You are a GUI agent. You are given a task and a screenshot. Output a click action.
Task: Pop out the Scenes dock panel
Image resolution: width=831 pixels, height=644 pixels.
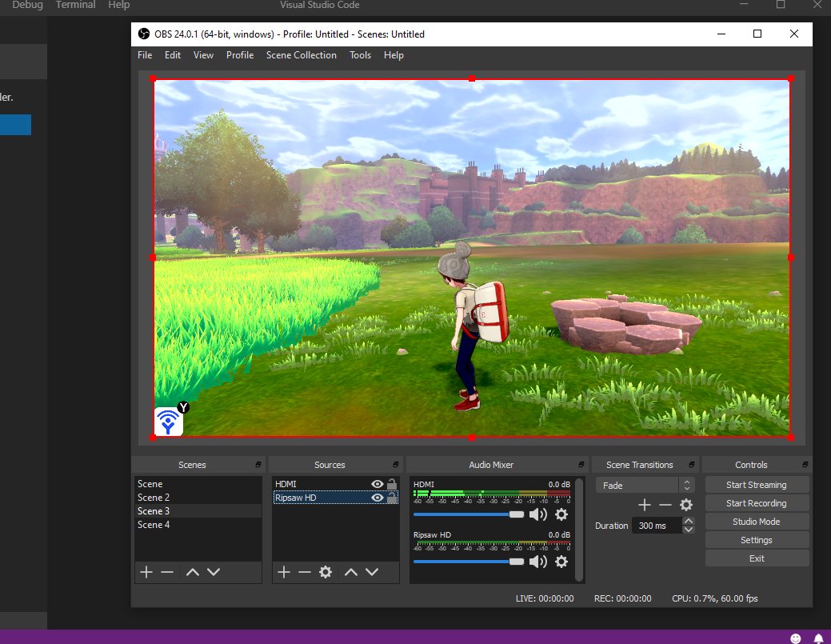pos(258,464)
